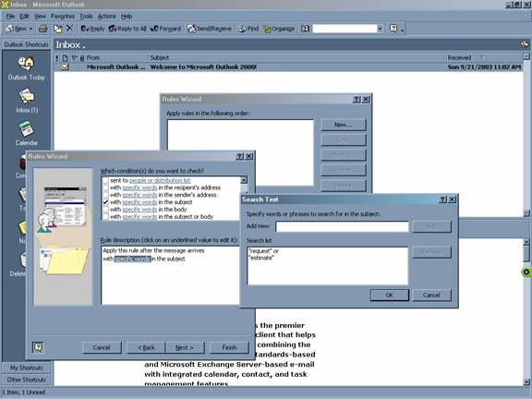The width and height of the screenshot is (532, 399).
Task: Check 'specific words in the sender's address' condition
Action: tap(105, 195)
